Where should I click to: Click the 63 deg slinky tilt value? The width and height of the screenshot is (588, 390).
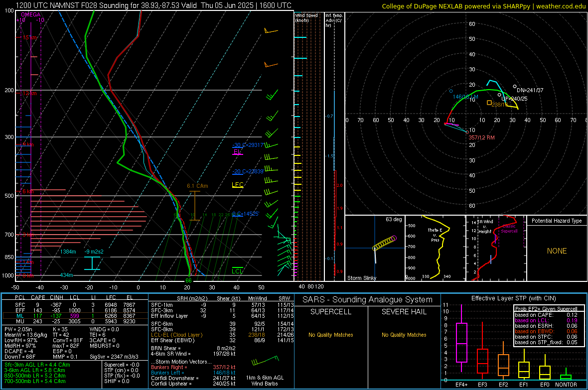393,219
